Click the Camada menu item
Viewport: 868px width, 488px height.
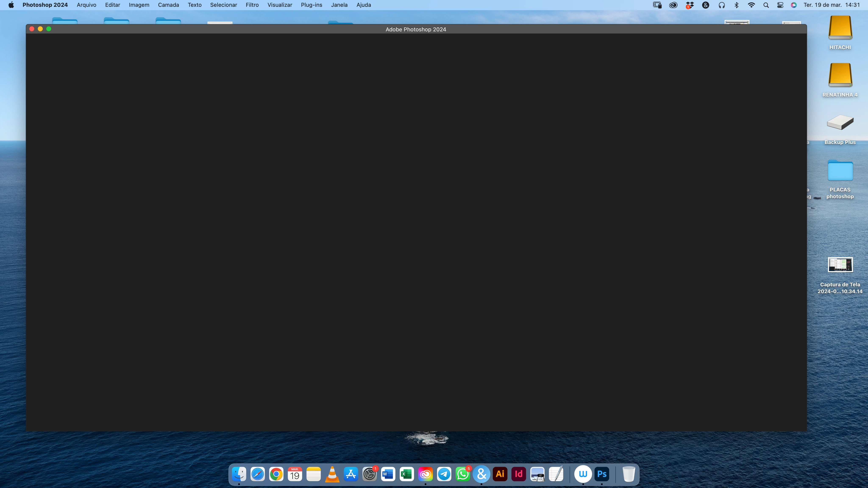click(168, 5)
